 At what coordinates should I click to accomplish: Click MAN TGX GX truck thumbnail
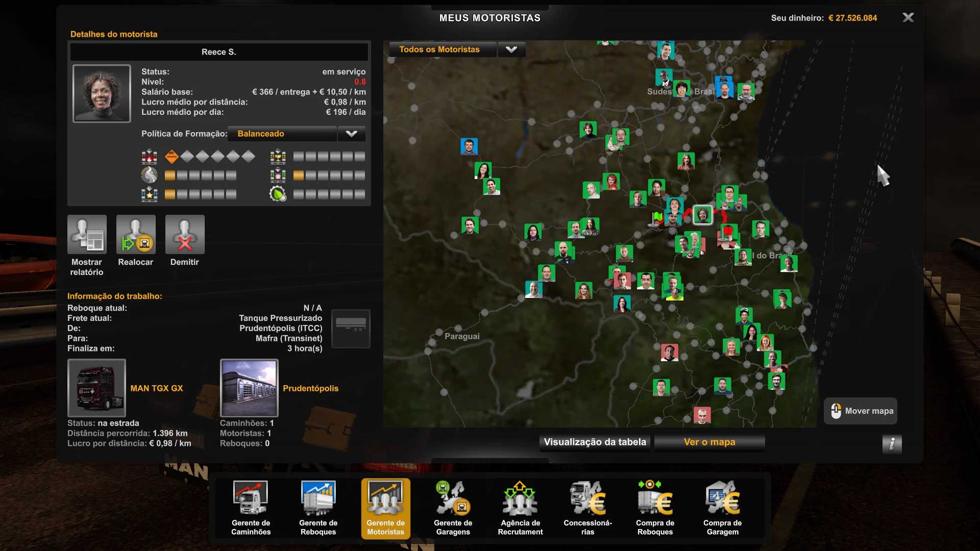coord(96,388)
